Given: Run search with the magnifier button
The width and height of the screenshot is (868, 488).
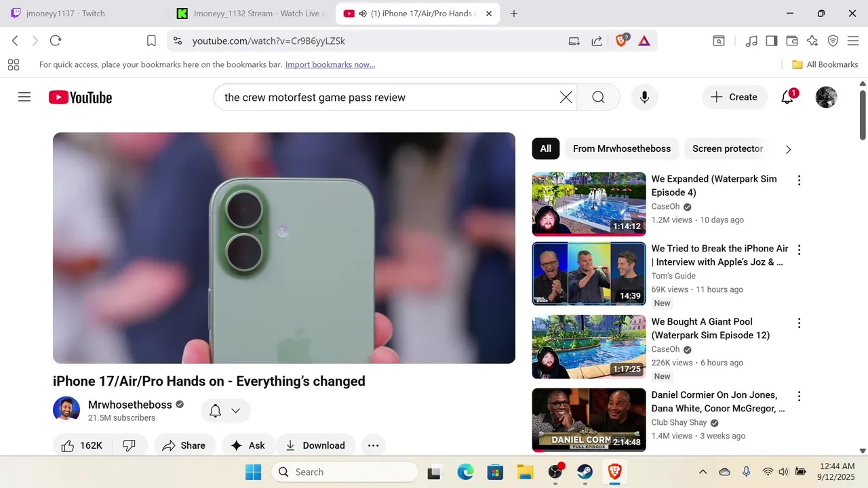Looking at the screenshot, I should (x=598, y=97).
